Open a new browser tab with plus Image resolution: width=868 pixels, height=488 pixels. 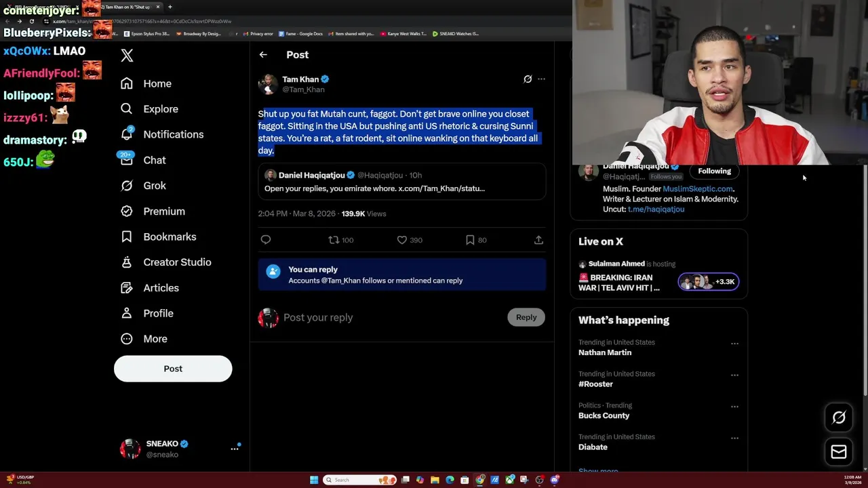tap(170, 7)
